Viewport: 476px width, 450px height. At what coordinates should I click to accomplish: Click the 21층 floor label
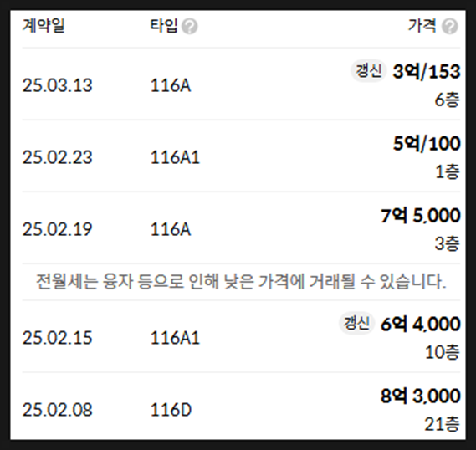pyautogui.click(x=442, y=424)
